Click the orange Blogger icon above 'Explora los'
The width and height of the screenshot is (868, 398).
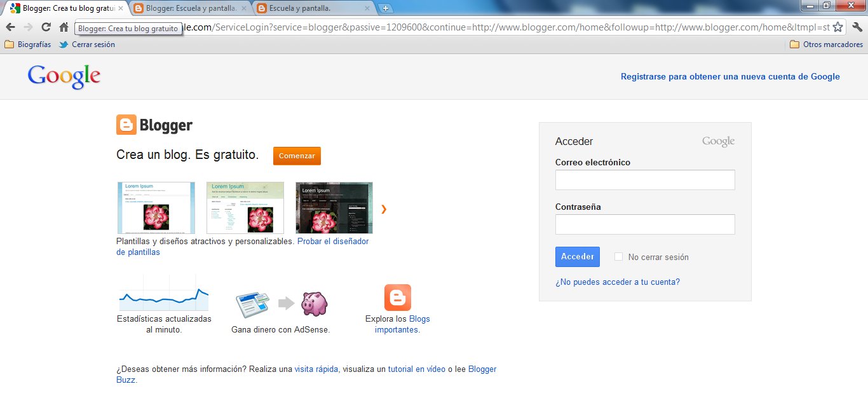[x=398, y=298]
